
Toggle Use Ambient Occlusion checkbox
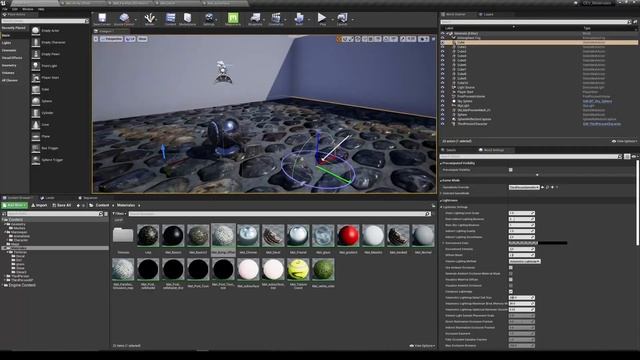pos(511,267)
